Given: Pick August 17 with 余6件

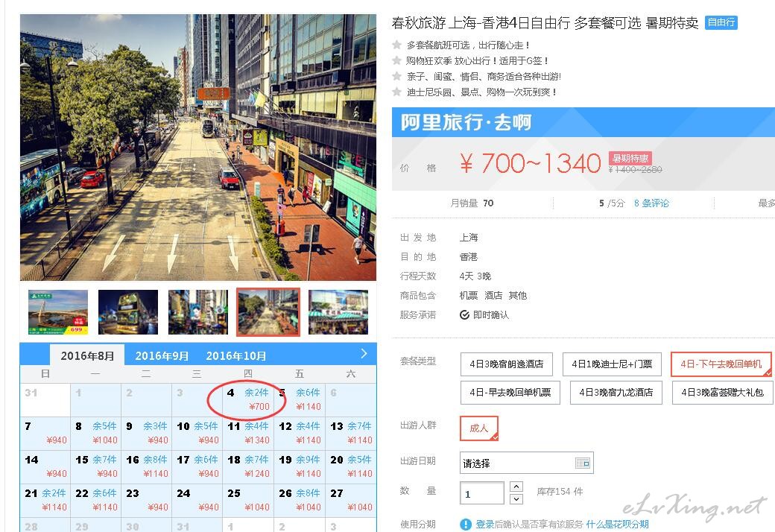Looking at the screenshot, I should tap(197, 466).
